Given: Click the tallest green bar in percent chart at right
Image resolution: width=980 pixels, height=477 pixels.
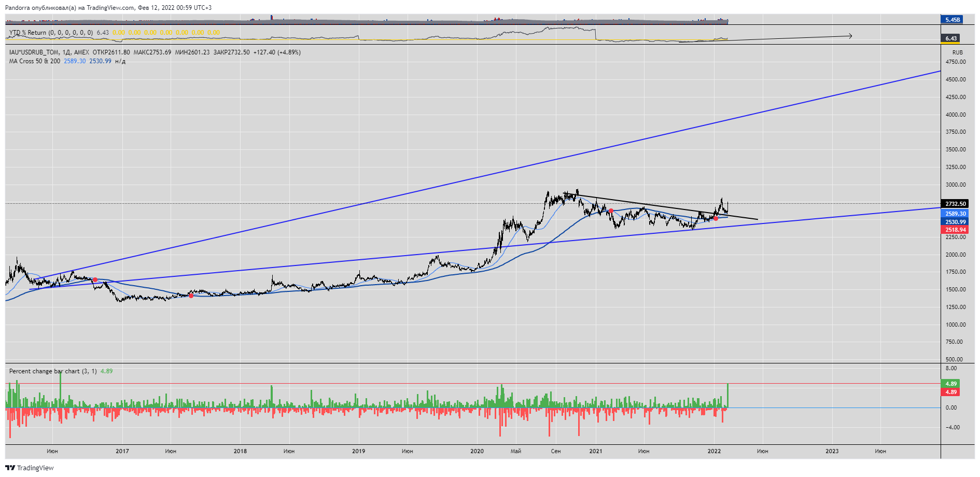Looking at the screenshot, I should pyautogui.click(x=728, y=396).
